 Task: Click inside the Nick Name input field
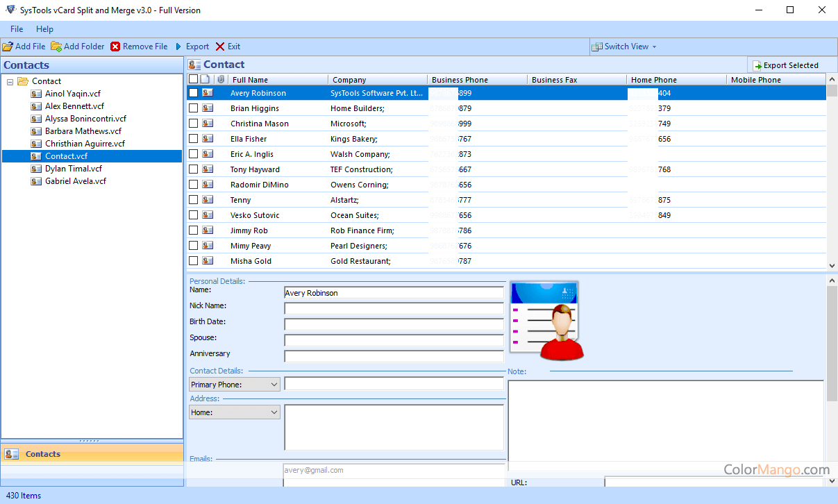(x=393, y=308)
